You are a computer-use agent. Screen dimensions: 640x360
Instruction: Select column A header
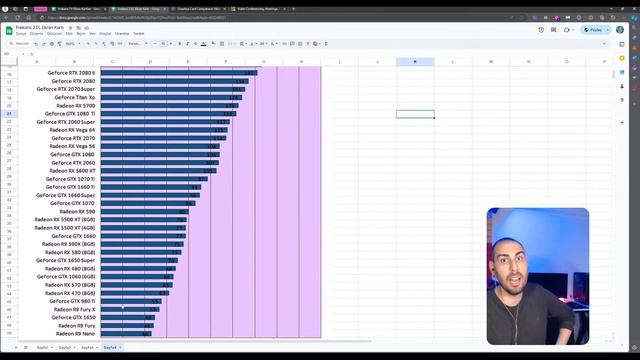click(36, 62)
